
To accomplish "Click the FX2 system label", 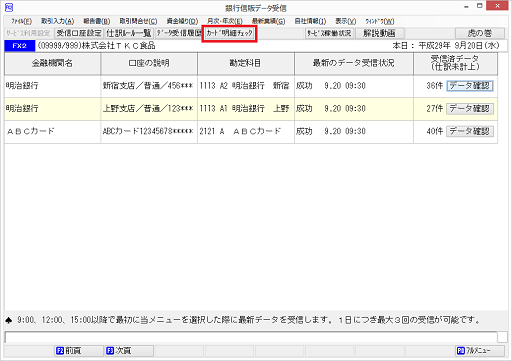I will [x=20, y=46].
